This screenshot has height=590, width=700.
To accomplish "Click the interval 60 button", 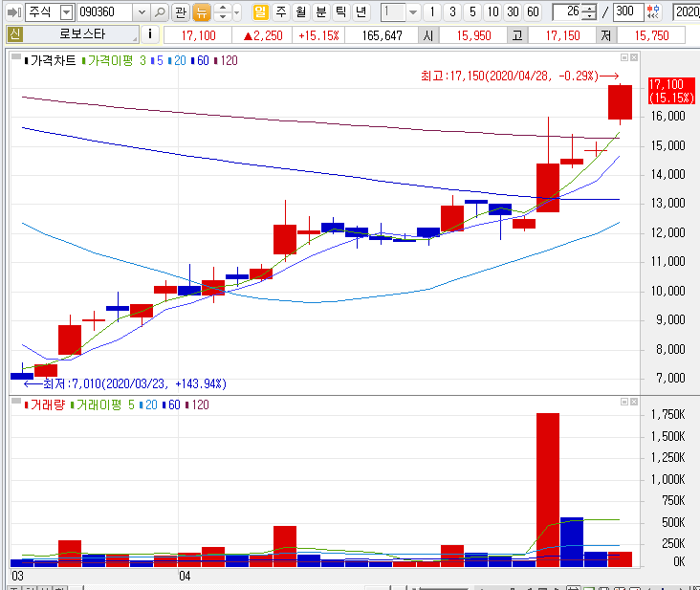I will 533,11.
